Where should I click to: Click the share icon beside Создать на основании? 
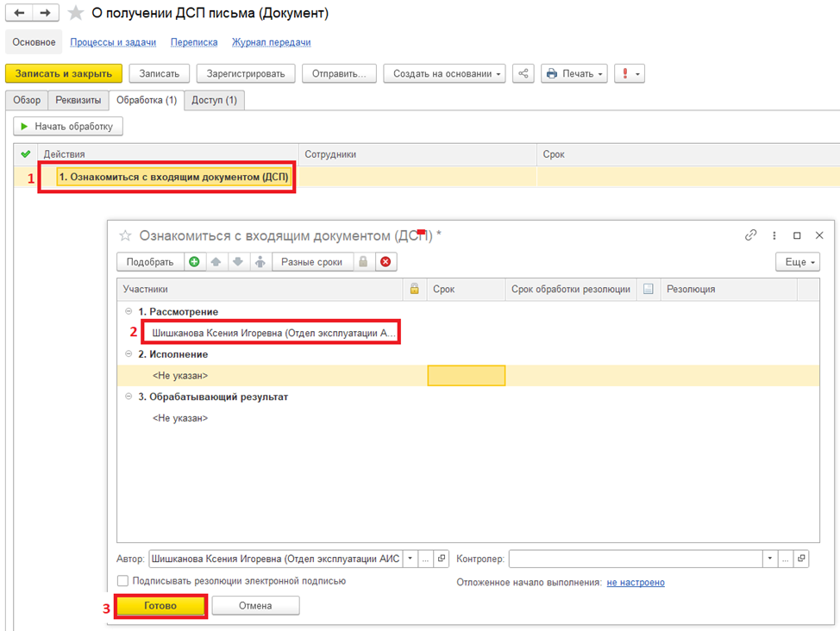click(523, 74)
